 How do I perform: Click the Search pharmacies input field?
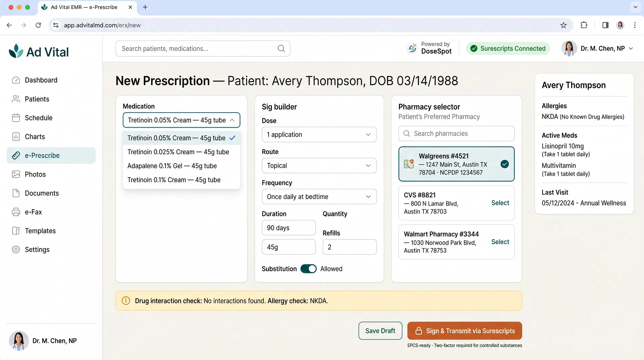click(x=456, y=133)
